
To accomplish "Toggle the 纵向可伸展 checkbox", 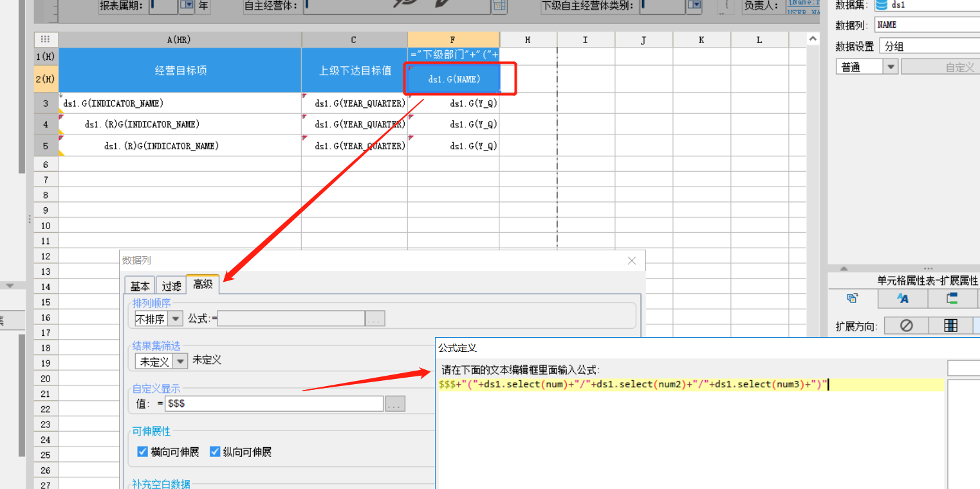I will coord(215,452).
